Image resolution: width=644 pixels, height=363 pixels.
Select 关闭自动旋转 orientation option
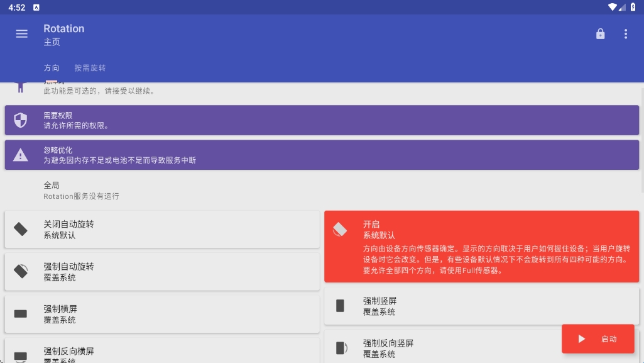(x=162, y=230)
